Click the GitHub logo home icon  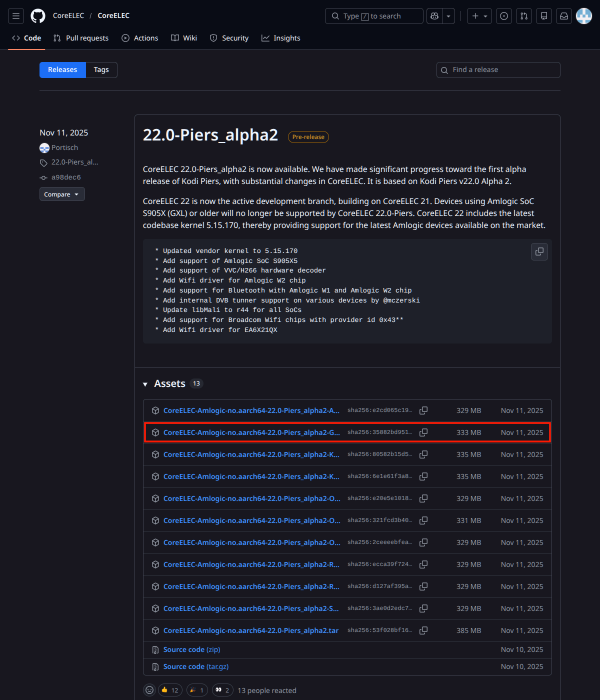pyautogui.click(x=38, y=16)
